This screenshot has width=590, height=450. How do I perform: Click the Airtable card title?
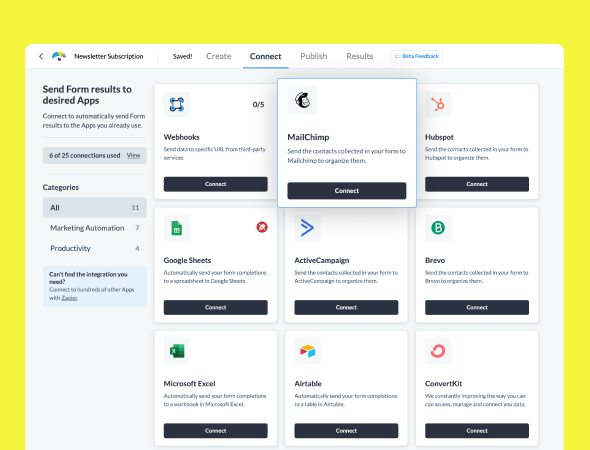coord(308,384)
